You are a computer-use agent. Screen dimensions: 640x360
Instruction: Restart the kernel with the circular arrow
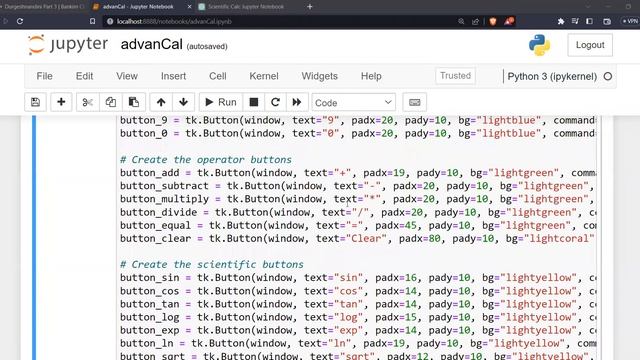pyautogui.click(x=275, y=102)
